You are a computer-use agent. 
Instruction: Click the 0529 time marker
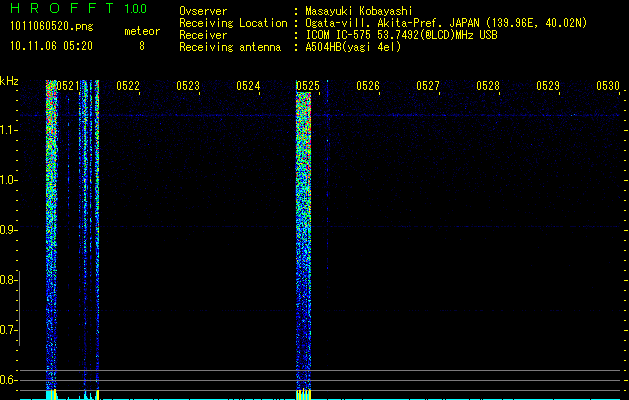click(548, 86)
